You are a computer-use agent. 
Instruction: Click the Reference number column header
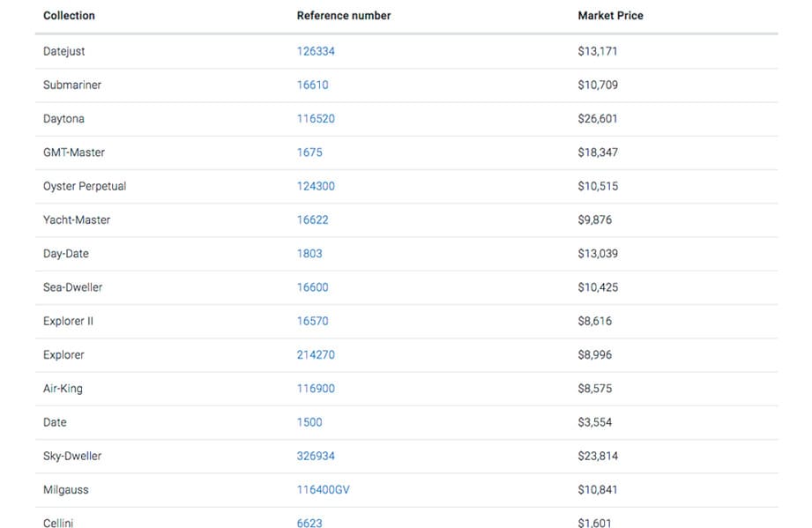coord(344,16)
